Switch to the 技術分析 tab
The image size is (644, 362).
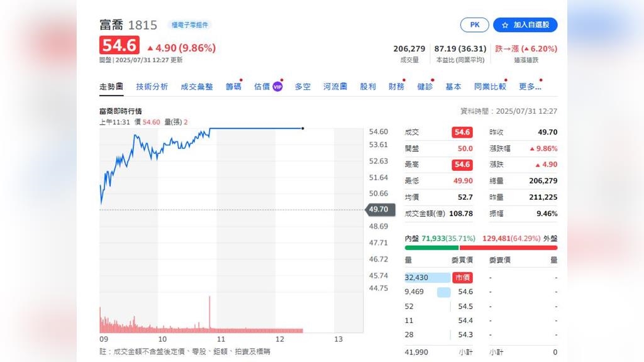(x=152, y=87)
